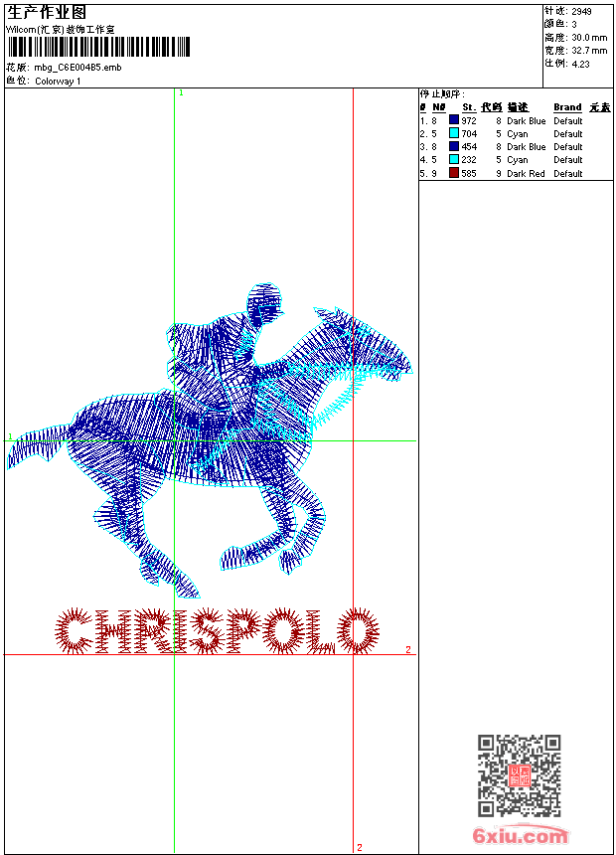Image resolution: width=616 pixels, height=855 pixels.
Task: Click 'Dark Blue' description in stop row 3
Action: [x=526, y=147]
